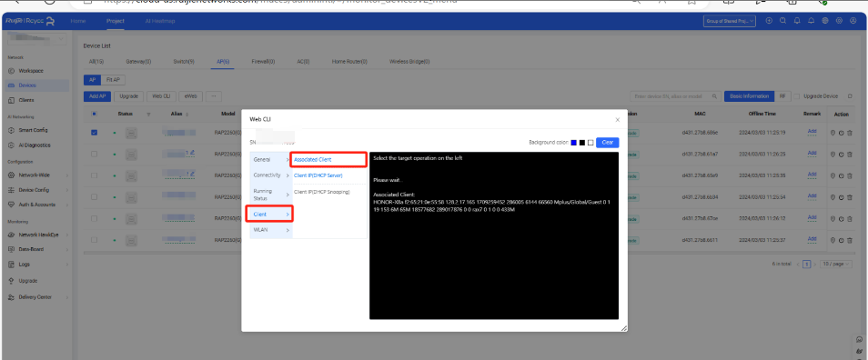Check the row with MAC d431.27b8.6611
The image size is (868, 360).
(94, 240)
